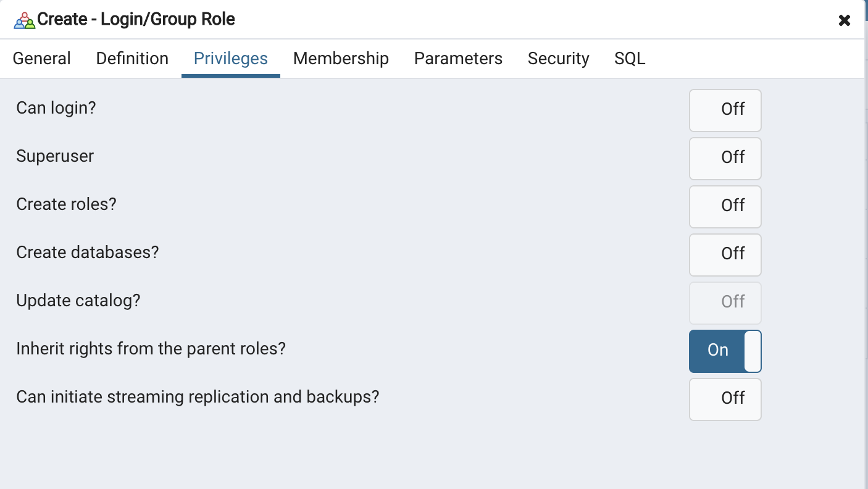Select the Privileges tab

point(230,59)
